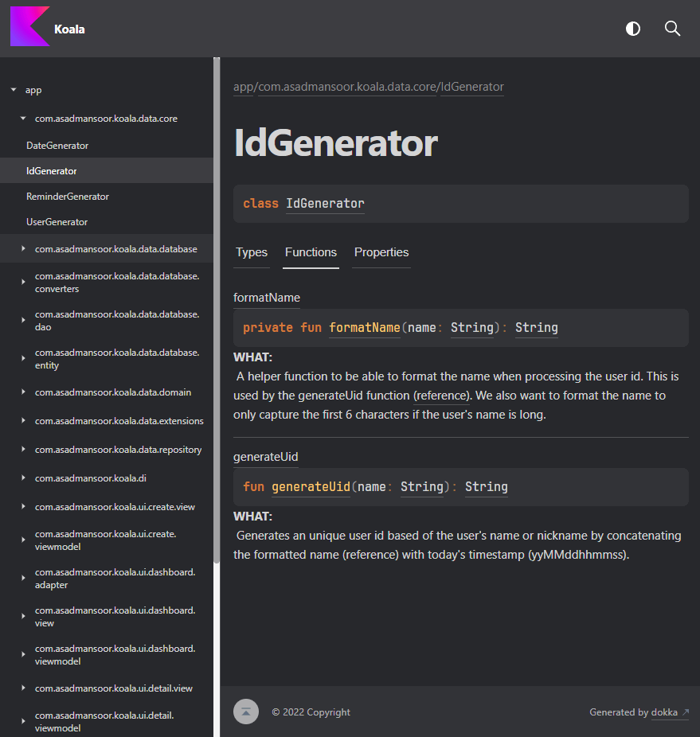Click generateUid link in code signature

[x=311, y=487]
